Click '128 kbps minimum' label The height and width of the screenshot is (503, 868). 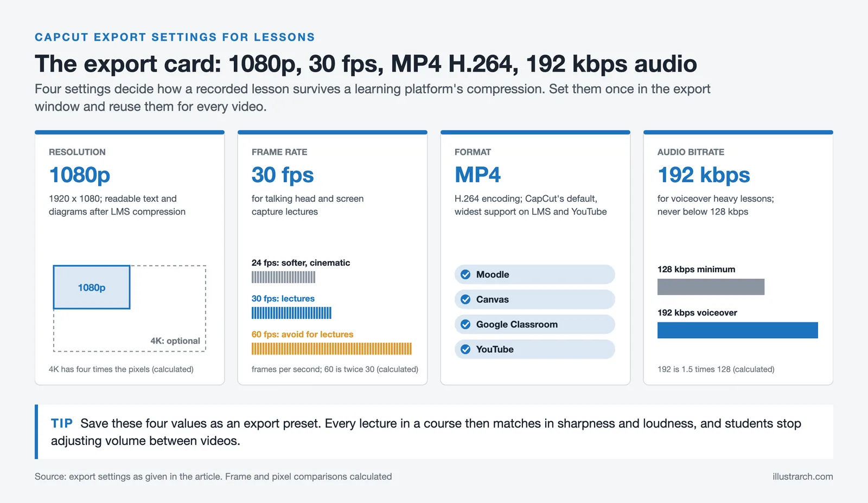pyautogui.click(x=697, y=269)
